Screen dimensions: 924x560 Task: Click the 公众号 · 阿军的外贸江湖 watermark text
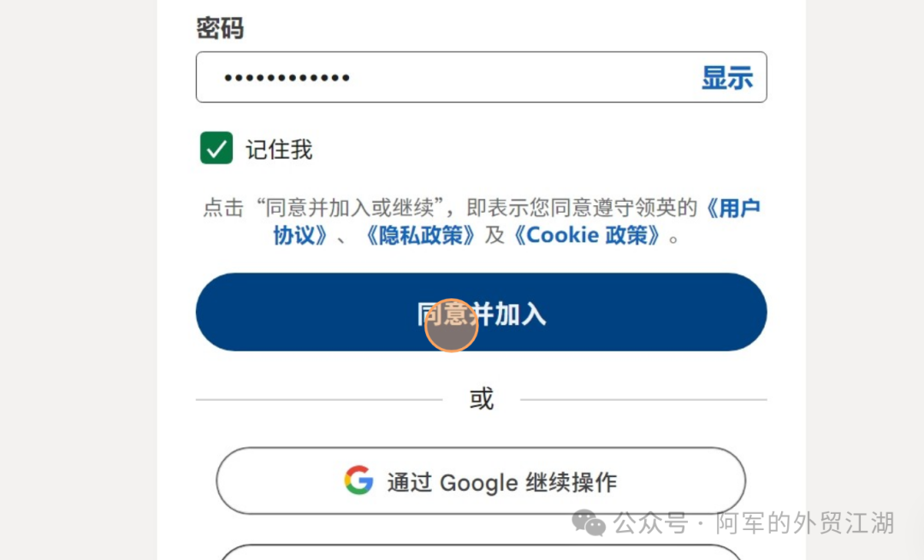click(x=754, y=523)
